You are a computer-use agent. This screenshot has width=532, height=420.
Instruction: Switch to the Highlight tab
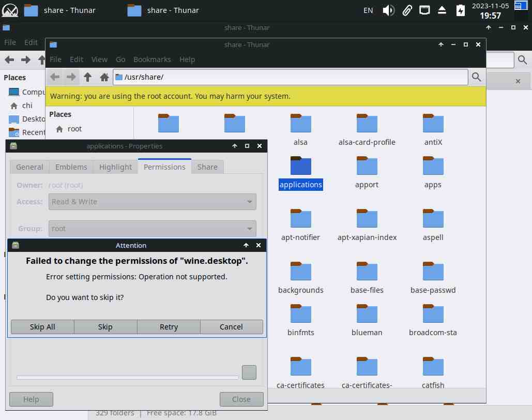coord(115,167)
